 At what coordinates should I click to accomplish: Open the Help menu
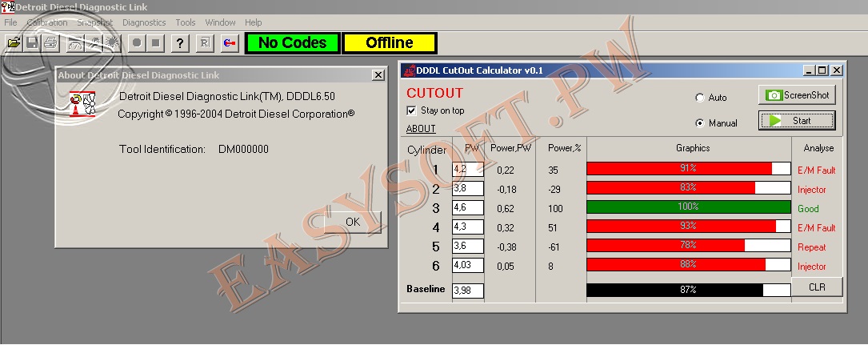click(253, 22)
